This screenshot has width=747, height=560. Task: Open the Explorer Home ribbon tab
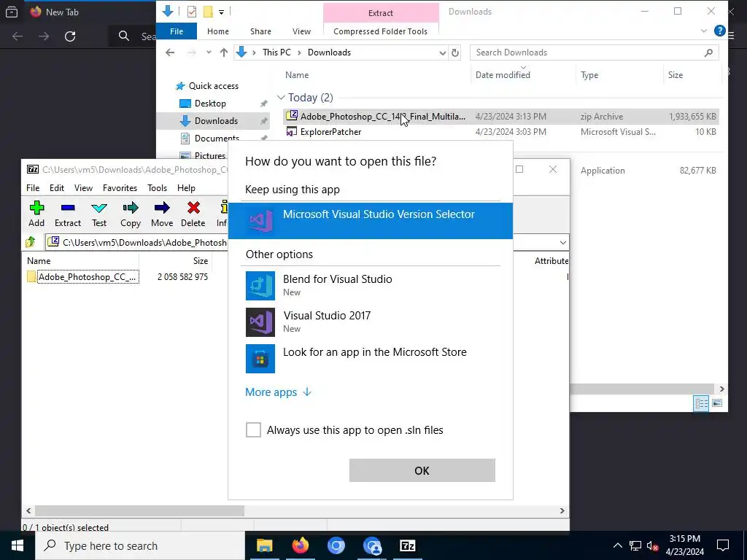[218, 31]
